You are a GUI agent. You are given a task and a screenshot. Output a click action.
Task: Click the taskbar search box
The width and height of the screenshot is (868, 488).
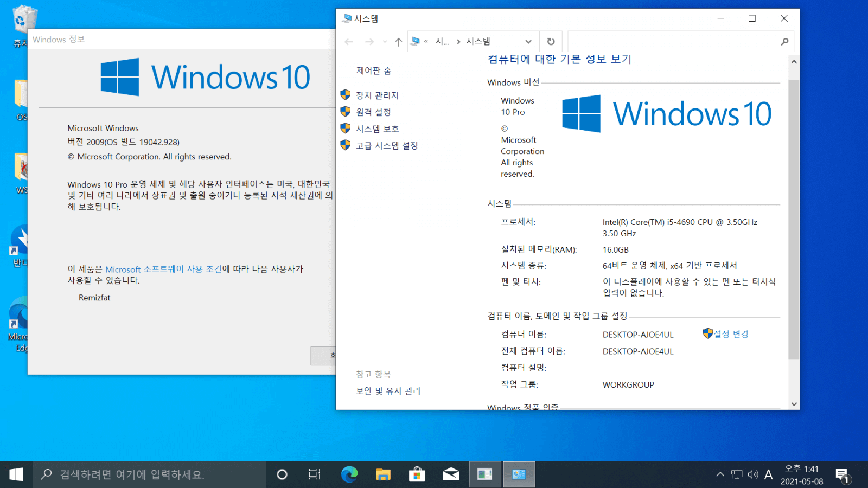tap(149, 474)
